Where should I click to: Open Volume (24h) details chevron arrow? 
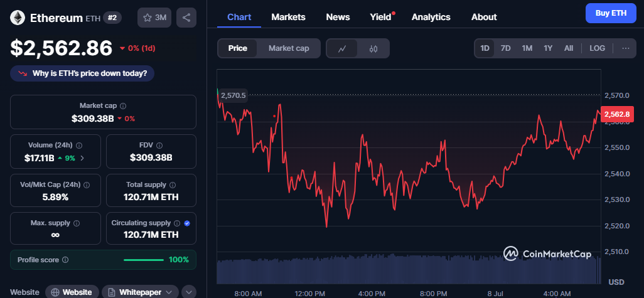click(82, 158)
